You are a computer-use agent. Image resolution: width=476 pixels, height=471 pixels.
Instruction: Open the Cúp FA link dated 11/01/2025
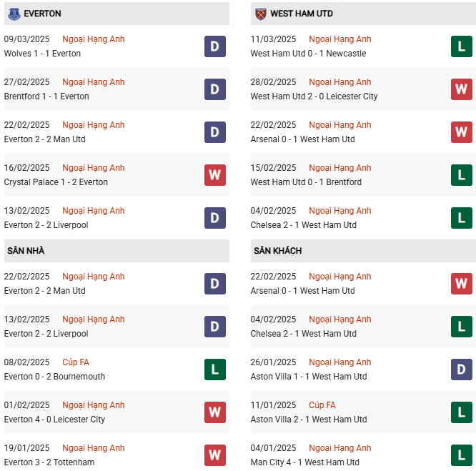[322, 405]
